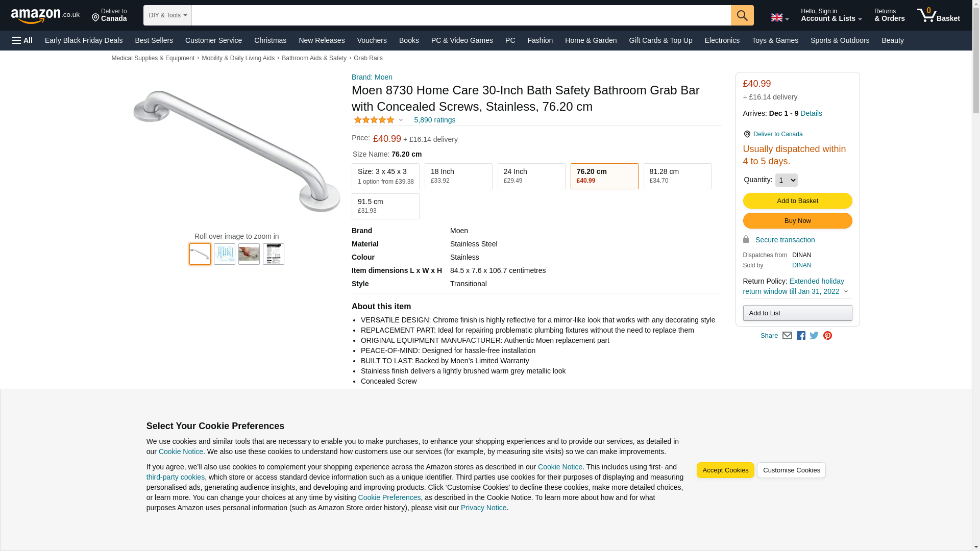This screenshot has height=551, width=980.
Task: Select the 18 Inch size option
Action: pyautogui.click(x=458, y=176)
